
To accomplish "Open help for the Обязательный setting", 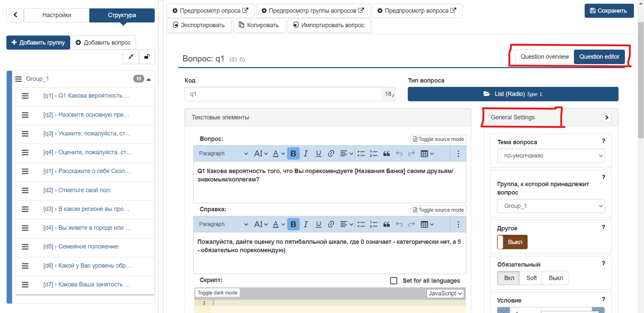I will pos(603,263).
